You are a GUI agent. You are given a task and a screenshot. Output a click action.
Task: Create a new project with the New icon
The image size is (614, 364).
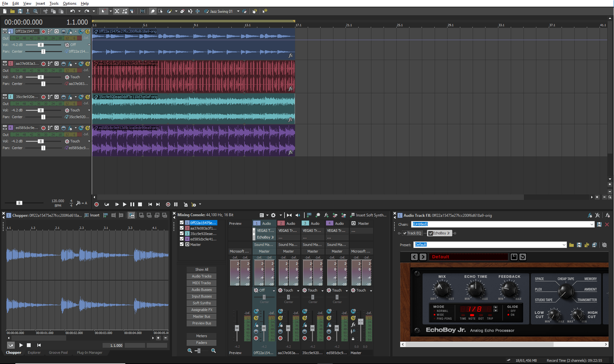(x=5, y=11)
